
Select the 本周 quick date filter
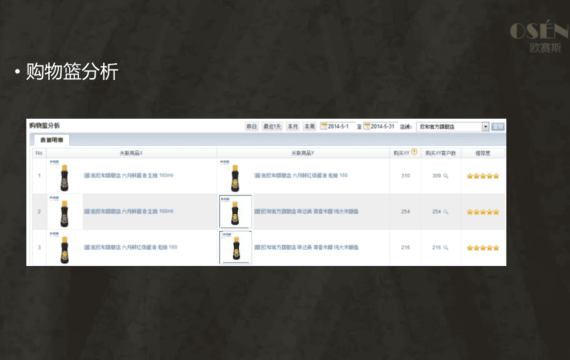point(309,127)
